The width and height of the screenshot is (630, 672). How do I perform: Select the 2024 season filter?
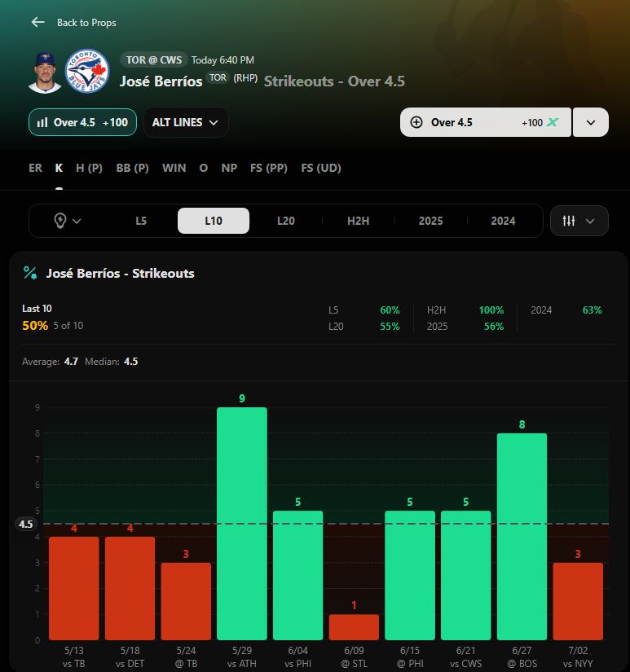pos(503,221)
